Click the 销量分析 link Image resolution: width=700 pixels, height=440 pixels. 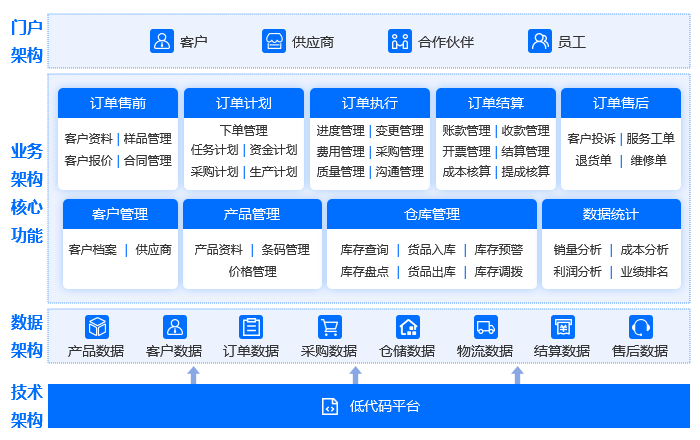click(577, 249)
